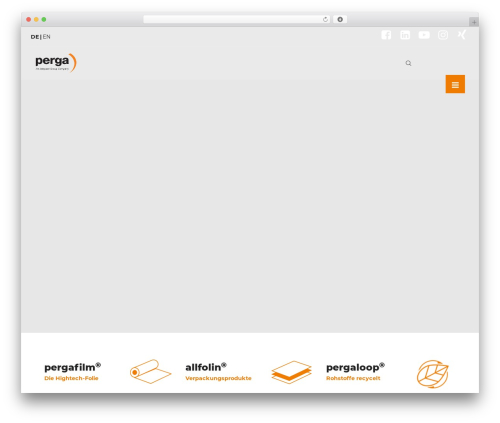The image size is (500, 423).
Task: Click the allfolin heading
Action: (206, 367)
